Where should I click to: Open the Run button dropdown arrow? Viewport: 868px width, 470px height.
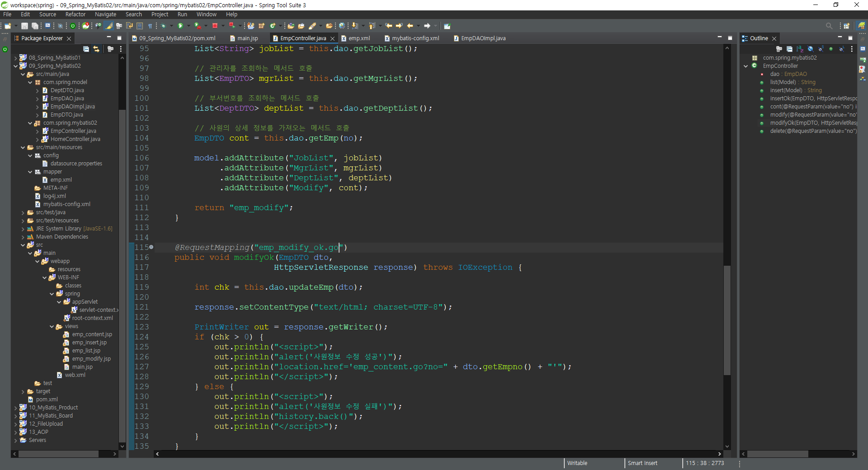(189, 26)
